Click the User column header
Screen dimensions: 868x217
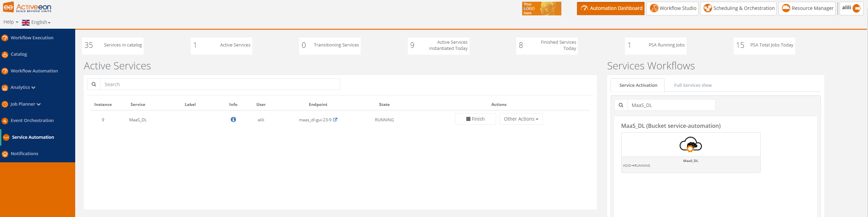[x=261, y=105]
